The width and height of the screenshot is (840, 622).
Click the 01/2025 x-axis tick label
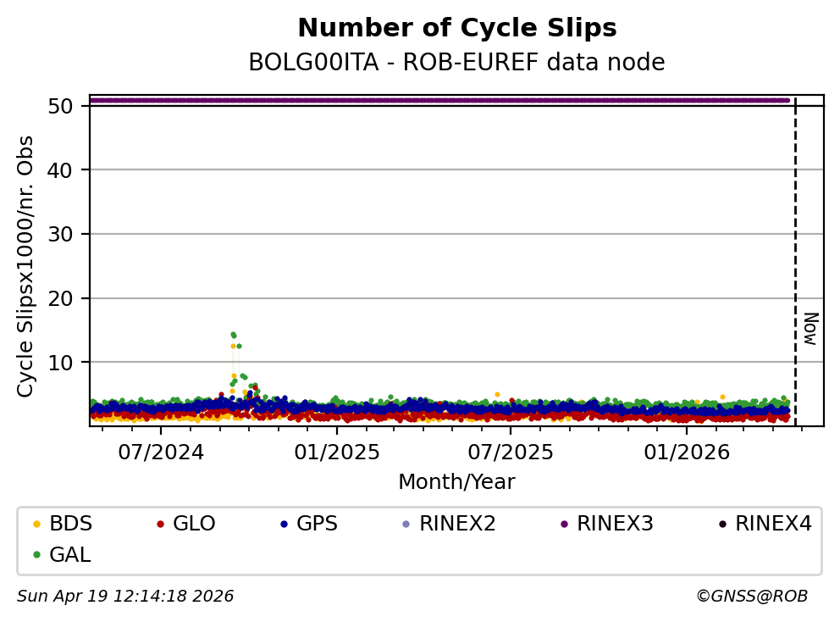tap(336, 453)
